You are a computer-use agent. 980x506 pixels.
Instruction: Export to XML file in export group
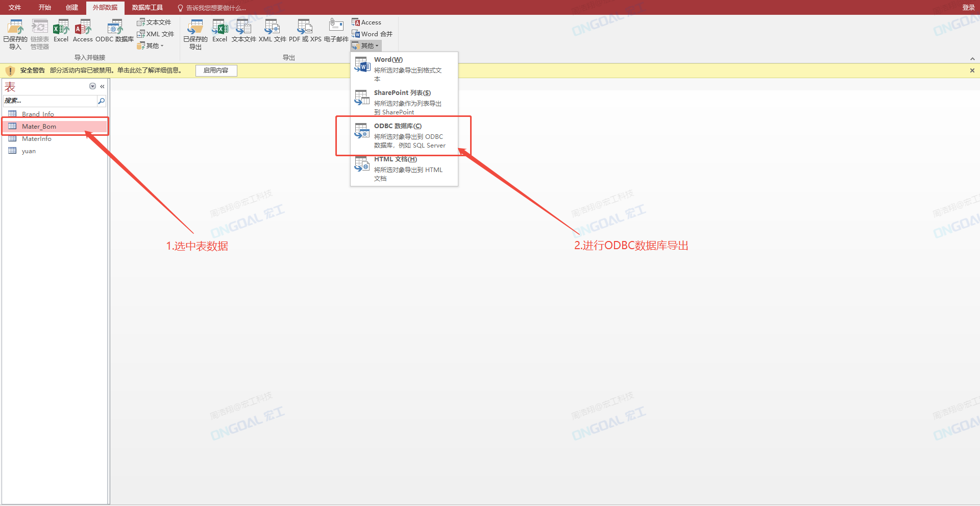click(273, 31)
